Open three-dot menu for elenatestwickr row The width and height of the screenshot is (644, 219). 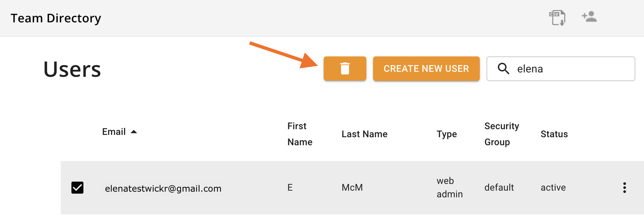point(624,188)
